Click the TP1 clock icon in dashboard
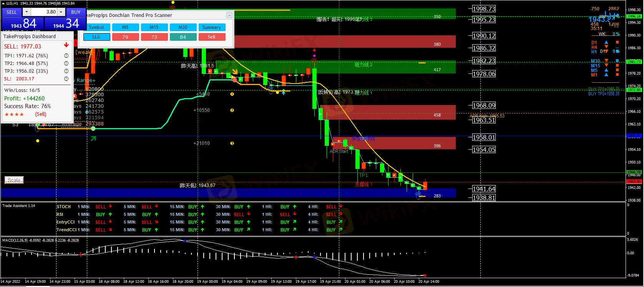 point(66,56)
